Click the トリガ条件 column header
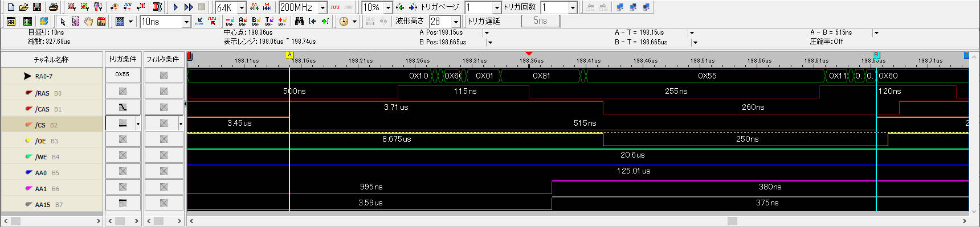Viewport: 980px width, 227px height. [x=122, y=59]
